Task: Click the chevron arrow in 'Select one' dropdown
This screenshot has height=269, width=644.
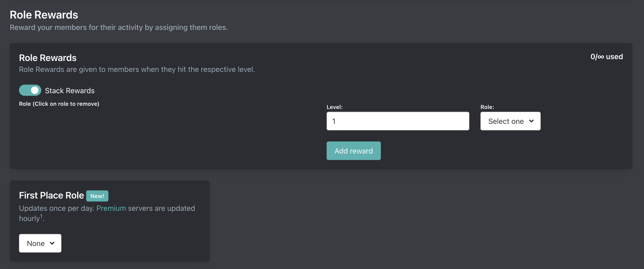Action: (x=531, y=121)
